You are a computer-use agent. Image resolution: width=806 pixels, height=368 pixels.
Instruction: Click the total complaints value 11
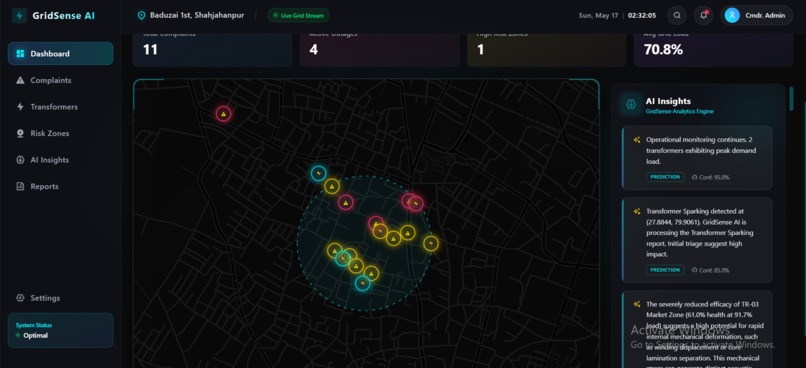(x=150, y=50)
